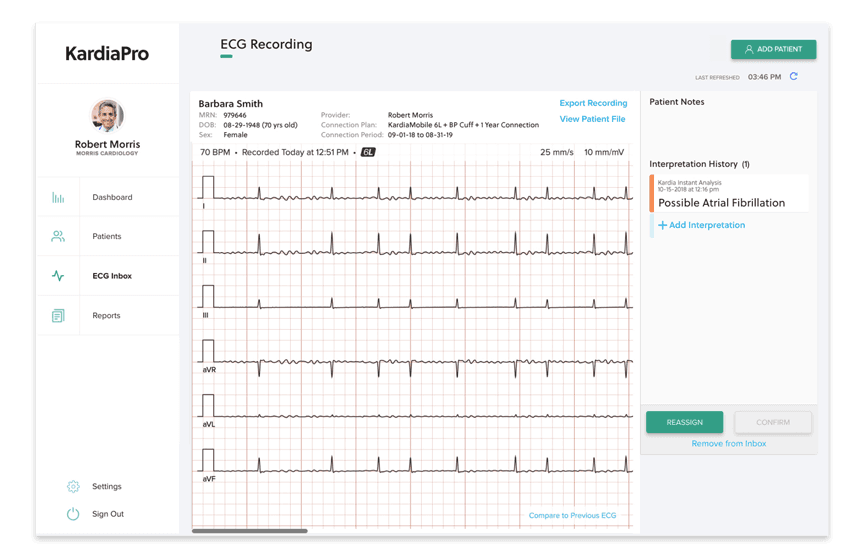Click the ECG Inbox heartbeat icon
The height and width of the screenshot is (559, 864).
[58, 276]
